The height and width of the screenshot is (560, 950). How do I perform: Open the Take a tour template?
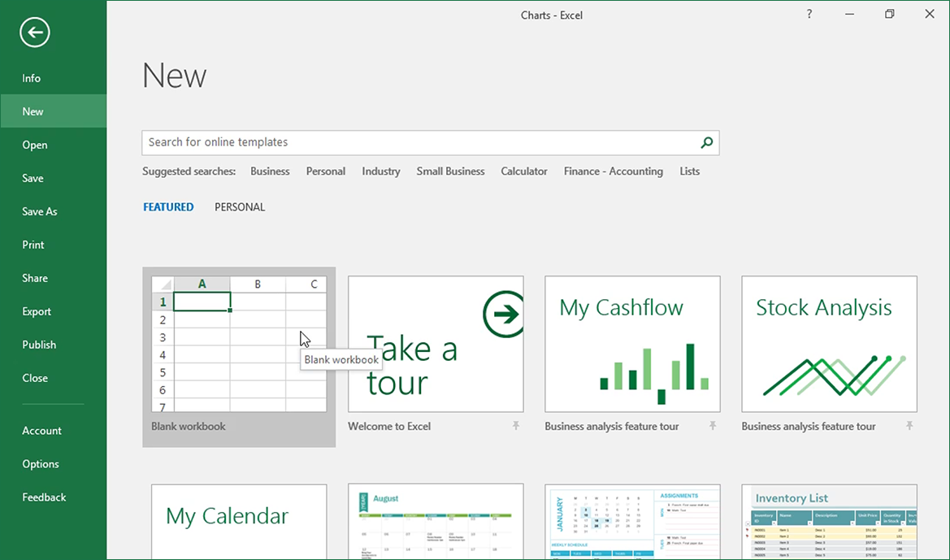(436, 345)
